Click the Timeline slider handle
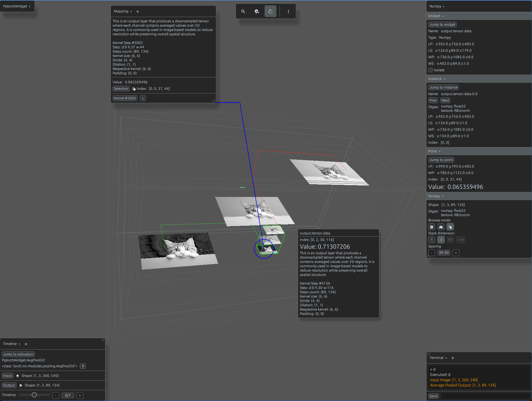The width and height of the screenshot is (532, 401). coord(34,395)
